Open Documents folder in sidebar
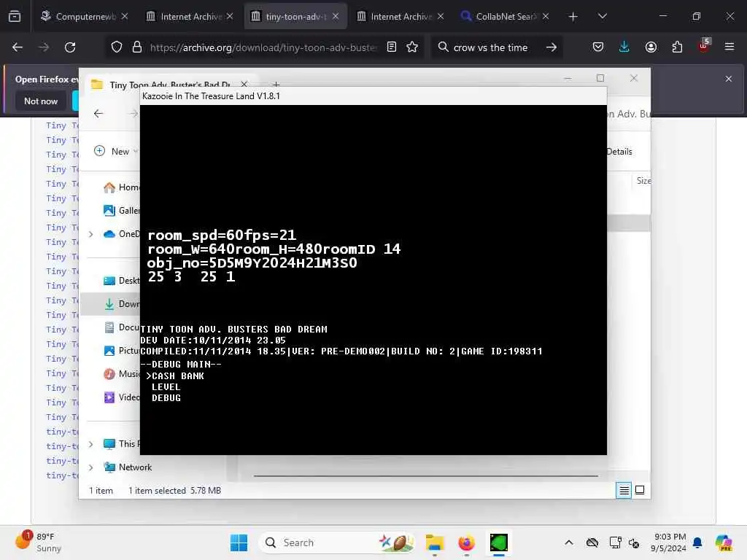 122,327
